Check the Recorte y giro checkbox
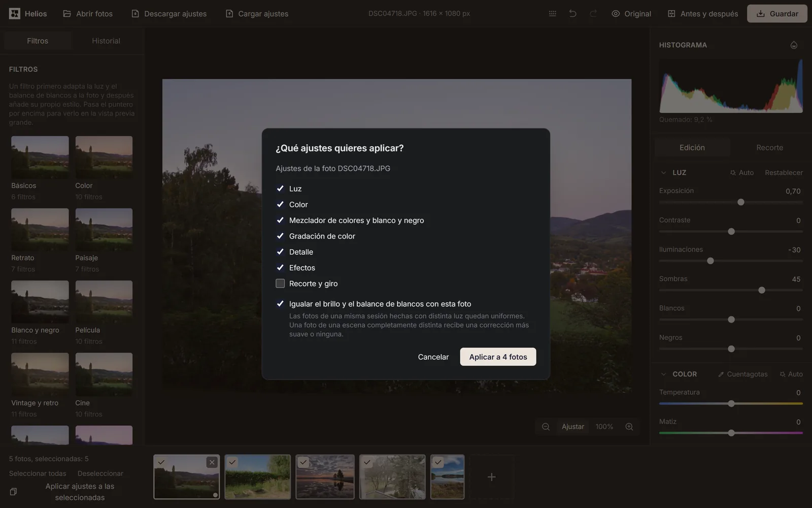The height and width of the screenshot is (508, 812). tap(280, 283)
